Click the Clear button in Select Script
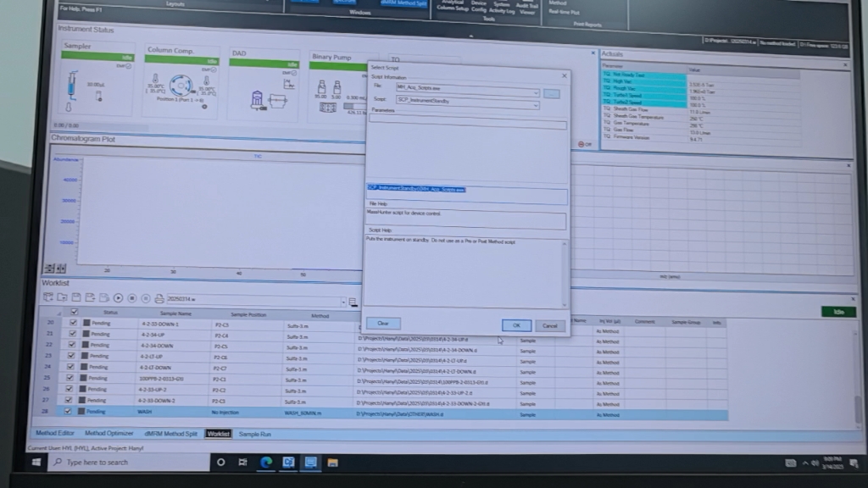Screen dimensions: 868x488 tap(382, 323)
